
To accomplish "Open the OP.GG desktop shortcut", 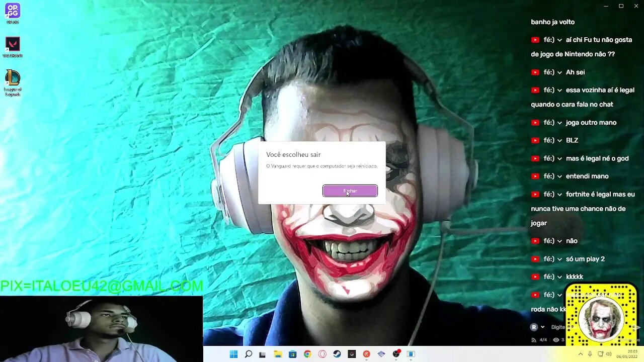I will click(x=13, y=14).
